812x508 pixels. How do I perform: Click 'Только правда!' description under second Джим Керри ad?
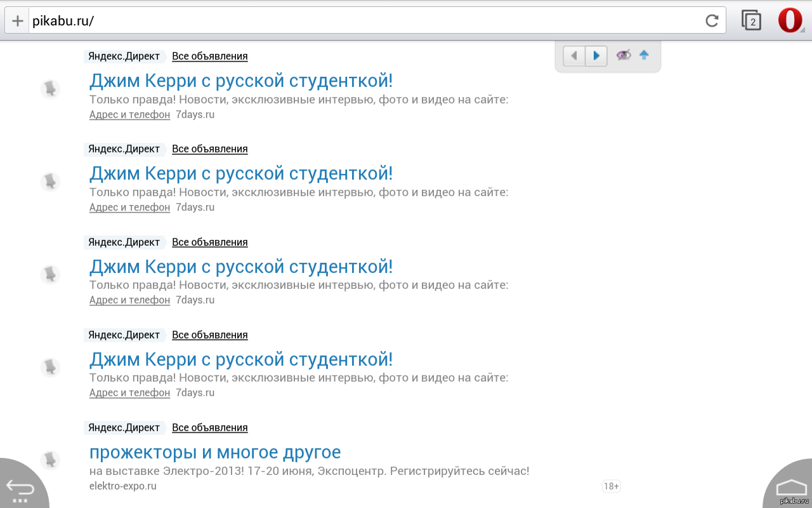click(299, 192)
